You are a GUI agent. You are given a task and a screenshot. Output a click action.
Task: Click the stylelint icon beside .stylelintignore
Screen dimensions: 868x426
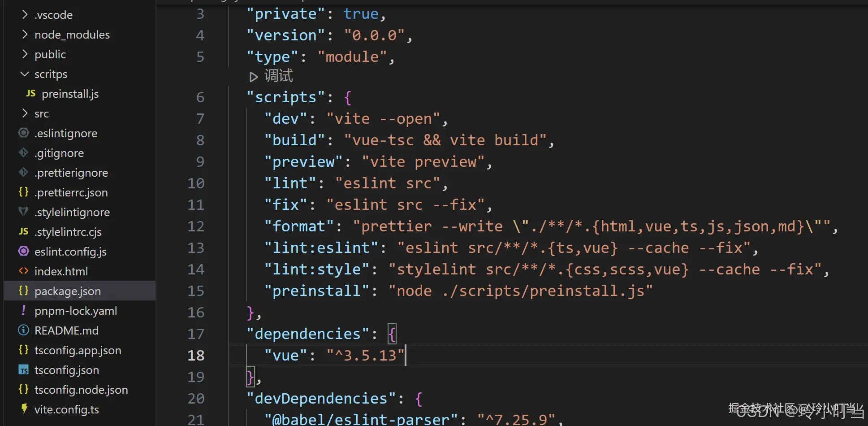coord(24,212)
